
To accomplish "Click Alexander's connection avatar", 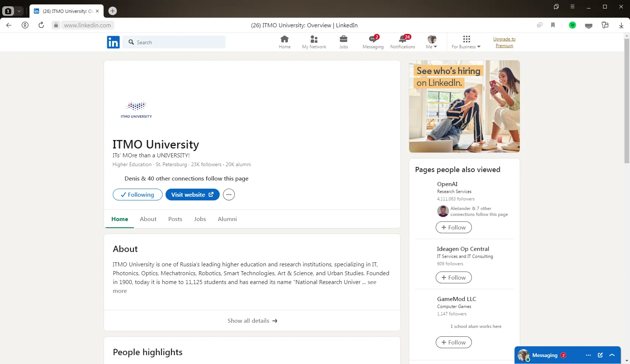I will tap(443, 211).
